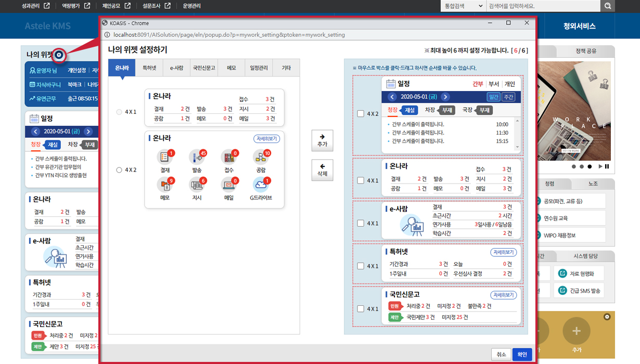Click the 공람 circulation icon
Screen dimensions: 640x364
(260, 157)
